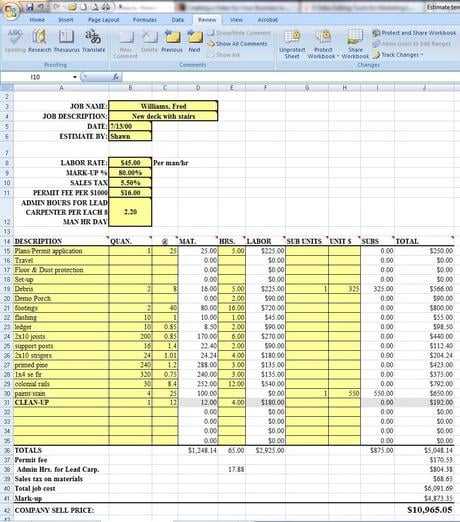
Task: Select the permit fee cell $16.00
Action: (x=130, y=193)
